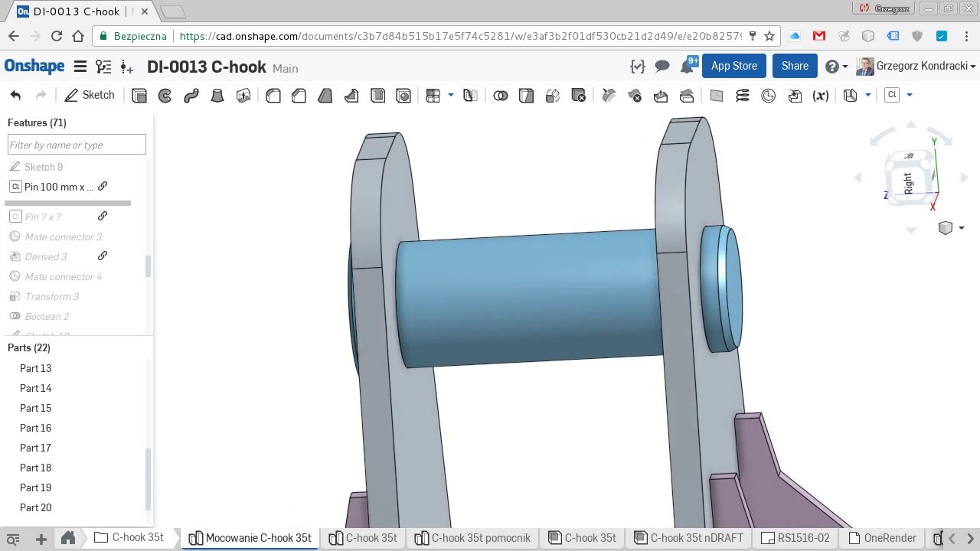Click the Filter by name or type field

pyautogui.click(x=77, y=145)
